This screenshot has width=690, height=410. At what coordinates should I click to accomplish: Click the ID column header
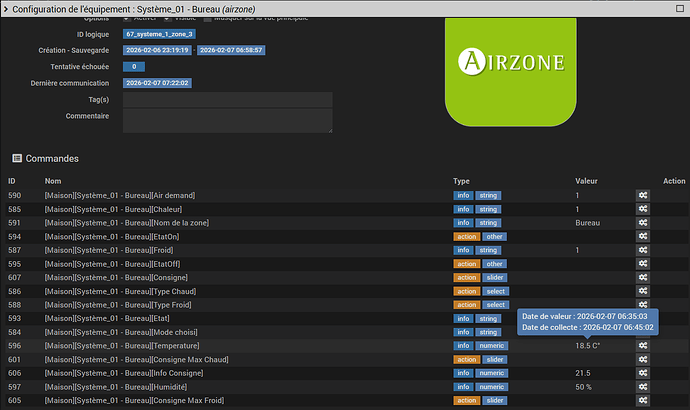[x=11, y=181]
